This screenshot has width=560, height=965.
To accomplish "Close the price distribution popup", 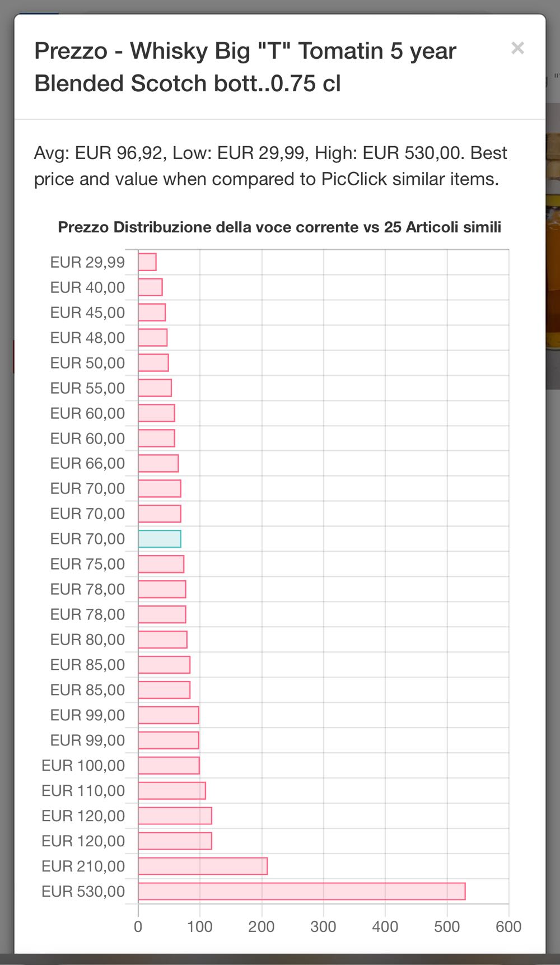I will tap(517, 48).
